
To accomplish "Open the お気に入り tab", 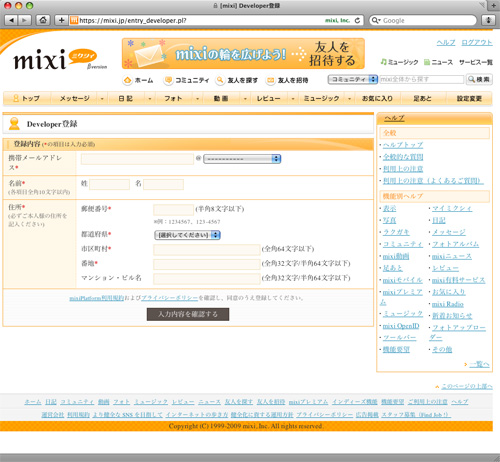I will click(377, 98).
